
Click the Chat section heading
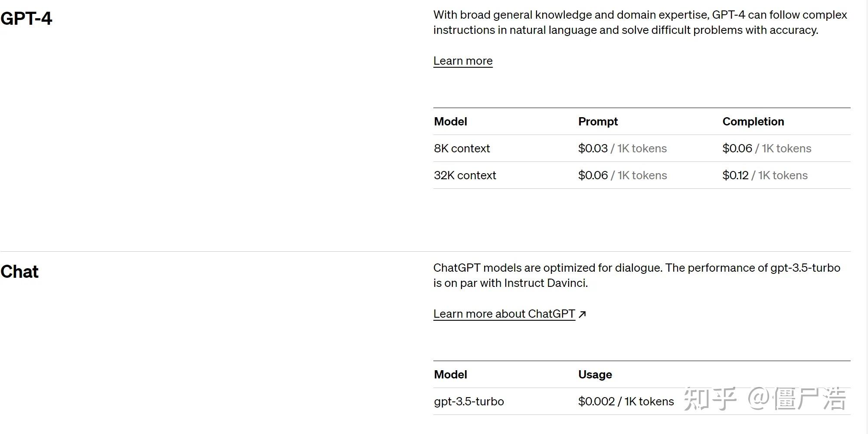pos(20,272)
